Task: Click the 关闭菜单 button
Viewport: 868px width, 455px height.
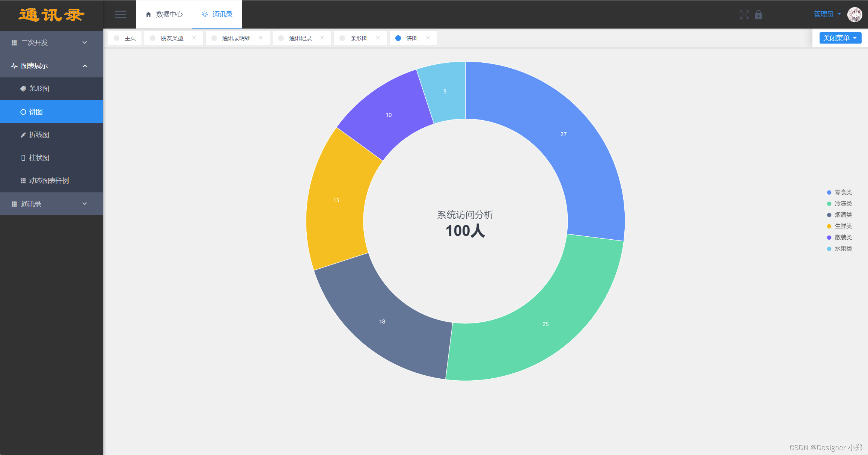Action: pos(840,38)
